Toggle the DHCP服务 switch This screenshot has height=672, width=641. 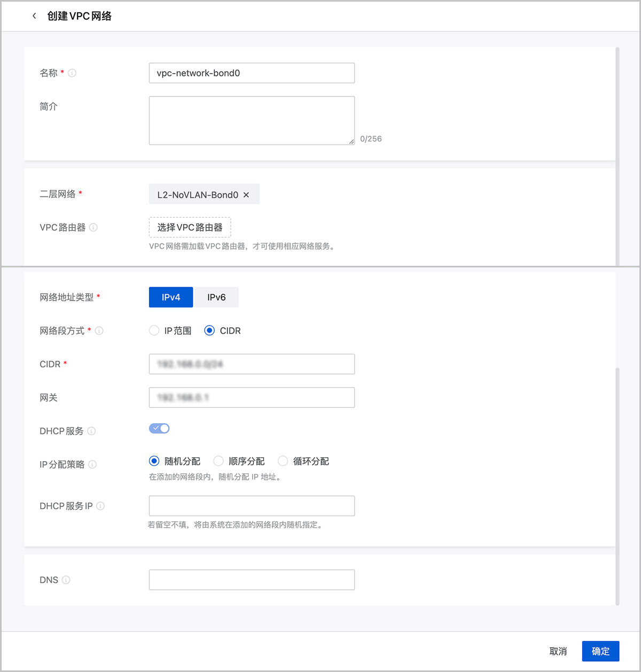tap(159, 429)
